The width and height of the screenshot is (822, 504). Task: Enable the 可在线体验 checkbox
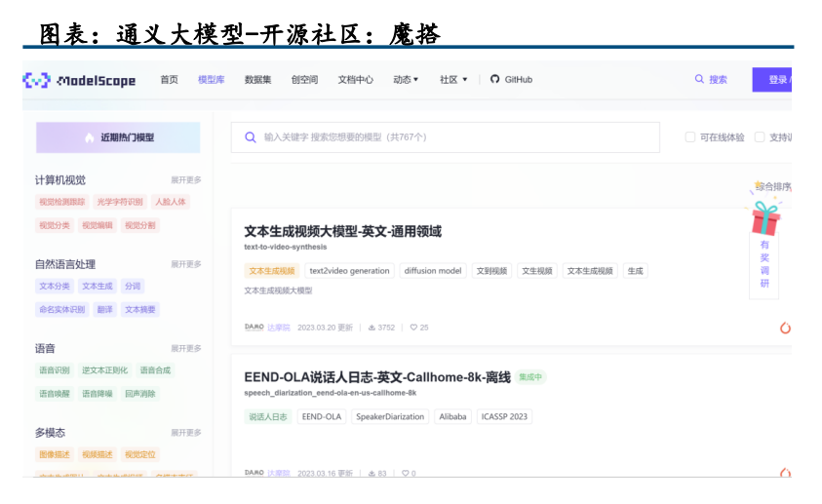690,137
